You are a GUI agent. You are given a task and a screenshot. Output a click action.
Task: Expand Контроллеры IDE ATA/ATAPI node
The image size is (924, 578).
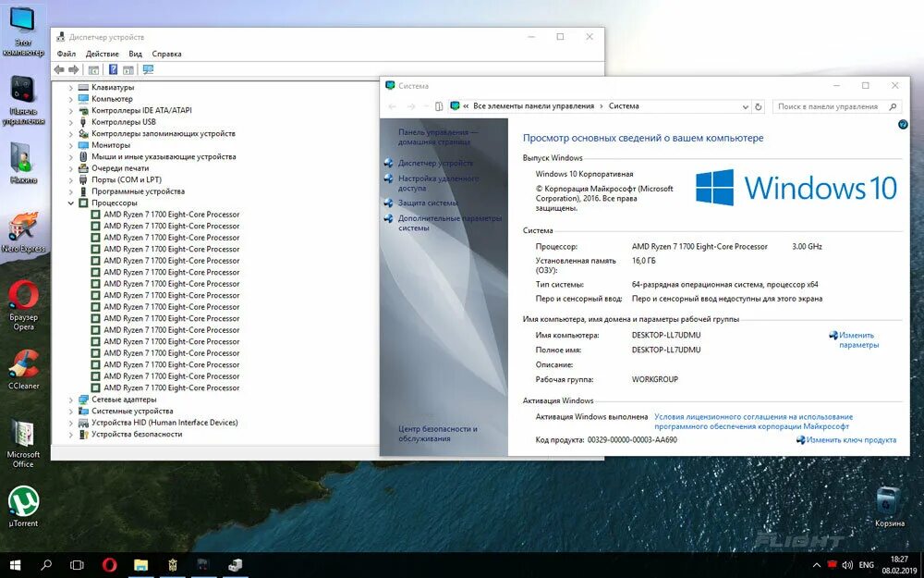point(71,110)
